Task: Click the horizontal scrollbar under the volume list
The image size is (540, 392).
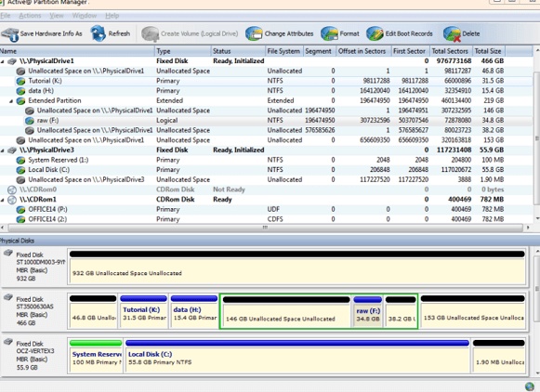Action: coord(265,228)
